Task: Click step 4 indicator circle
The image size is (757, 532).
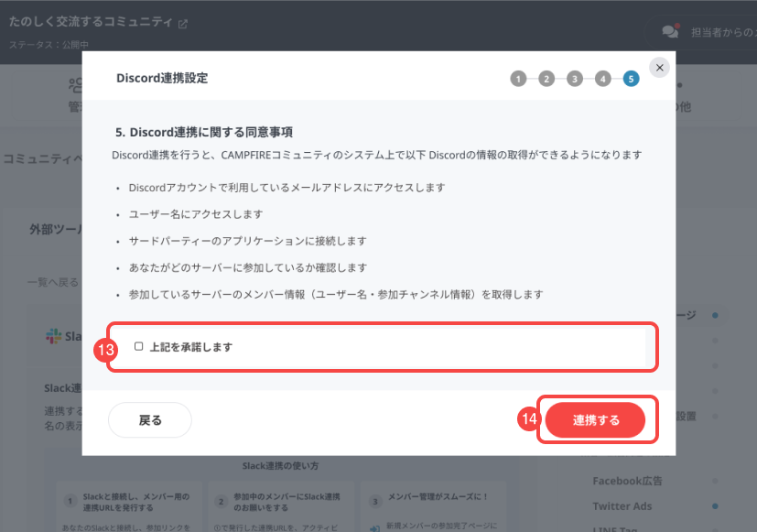Action: 602,79
